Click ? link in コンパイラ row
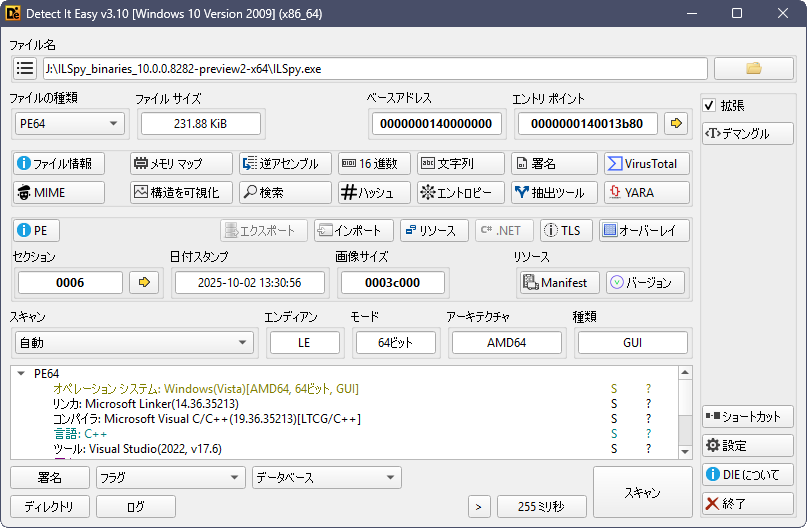 (648, 419)
